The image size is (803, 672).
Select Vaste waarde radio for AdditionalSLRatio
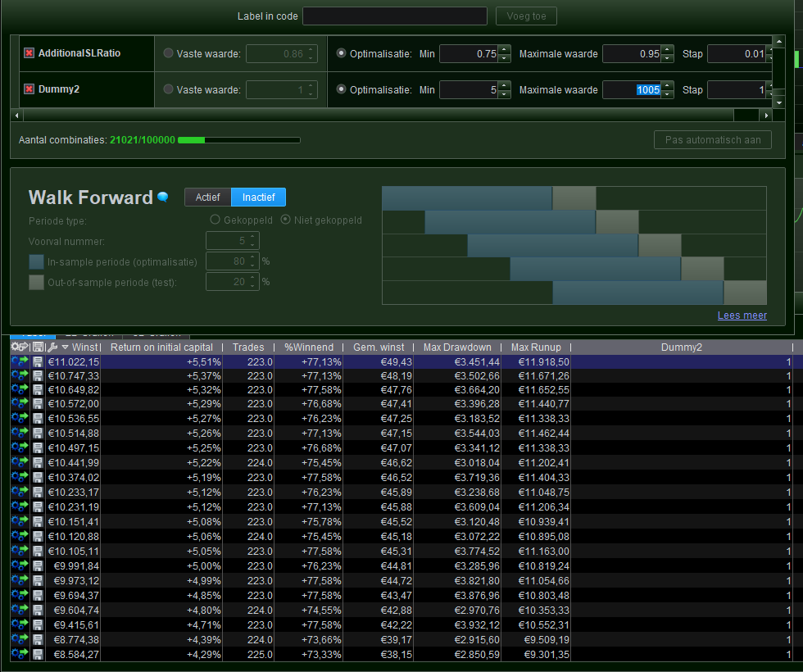click(169, 53)
